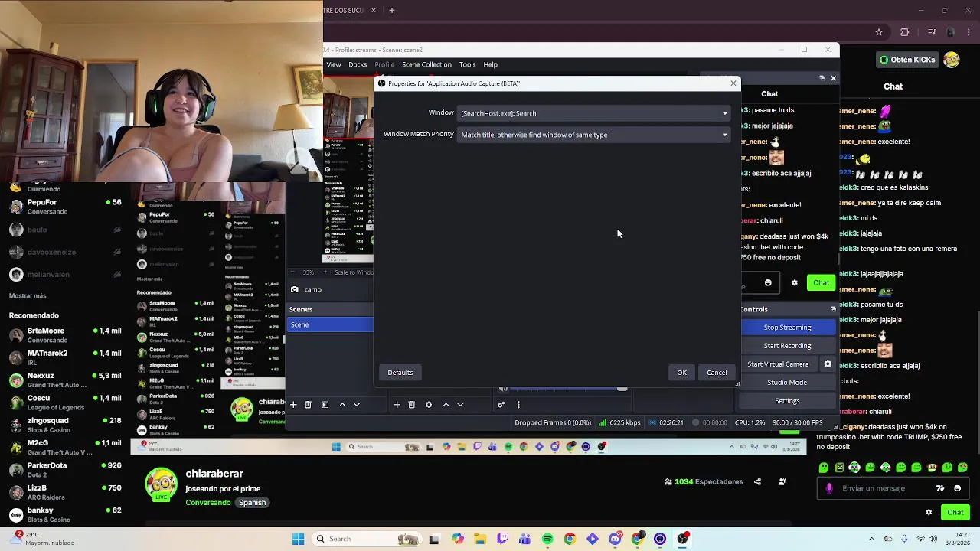Zoom in preview with plus button
Screen dimensions: 980x551
[325, 272]
